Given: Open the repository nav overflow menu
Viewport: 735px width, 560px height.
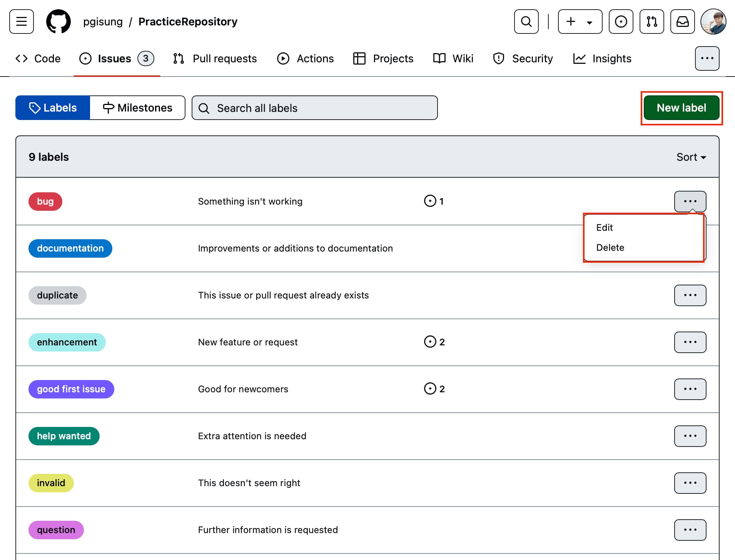Looking at the screenshot, I should point(707,58).
